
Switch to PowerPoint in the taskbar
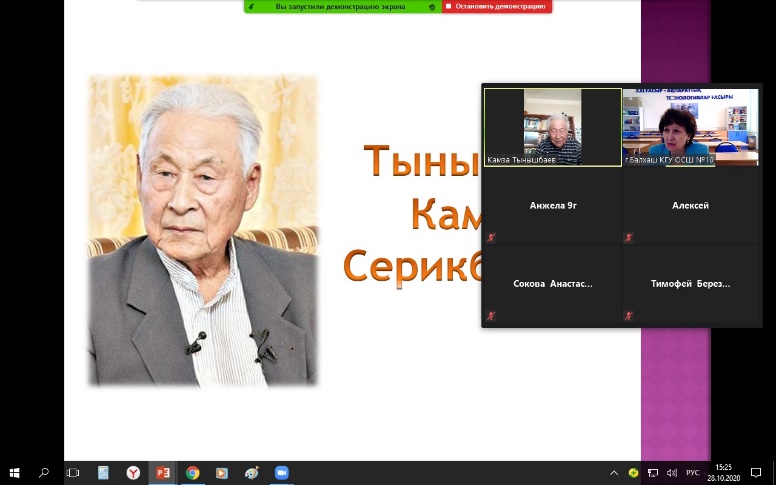coord(162,473)
